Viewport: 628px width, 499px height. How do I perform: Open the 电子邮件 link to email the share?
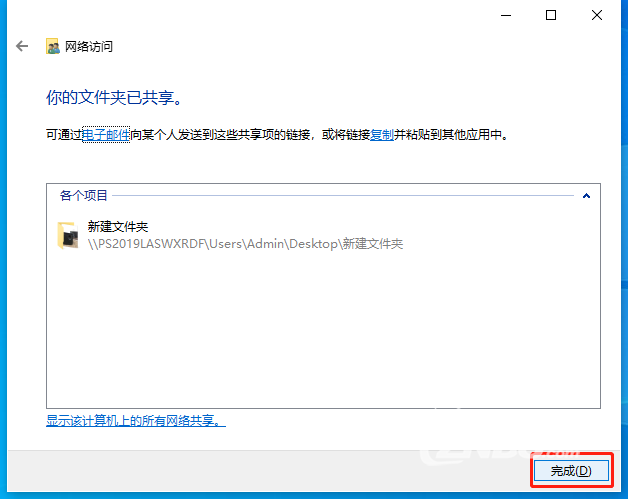click(106, 134)
